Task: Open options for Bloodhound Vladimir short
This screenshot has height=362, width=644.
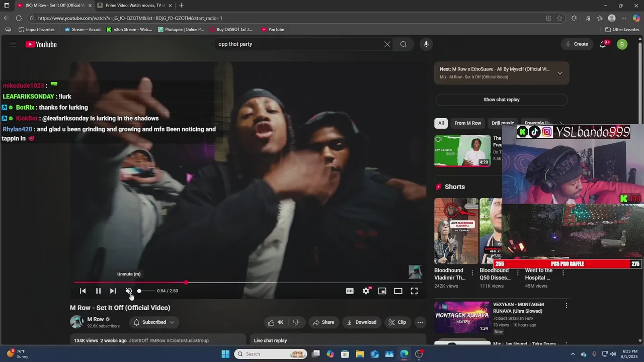Action: pos(472,273)
